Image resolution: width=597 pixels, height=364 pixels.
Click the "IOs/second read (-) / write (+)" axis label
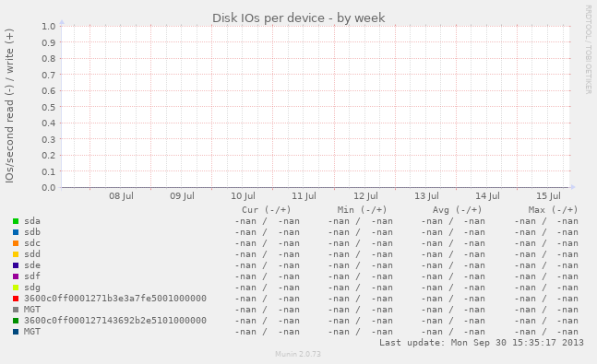point(9,106)
